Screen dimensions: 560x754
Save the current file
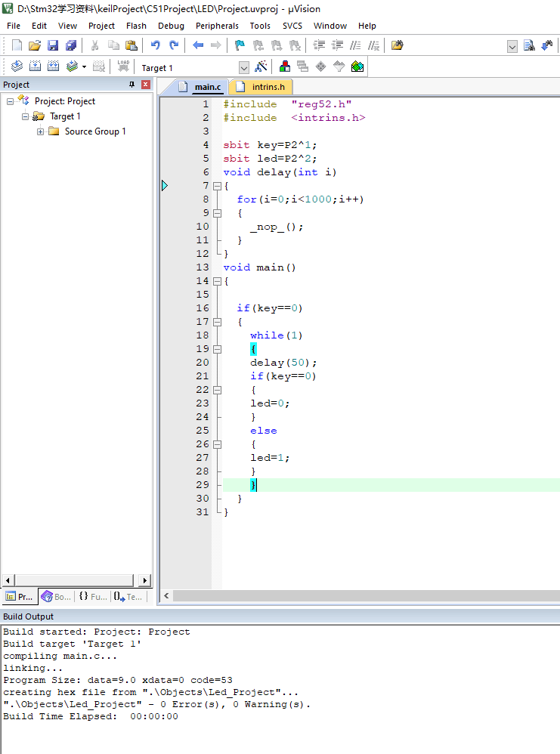53,45
